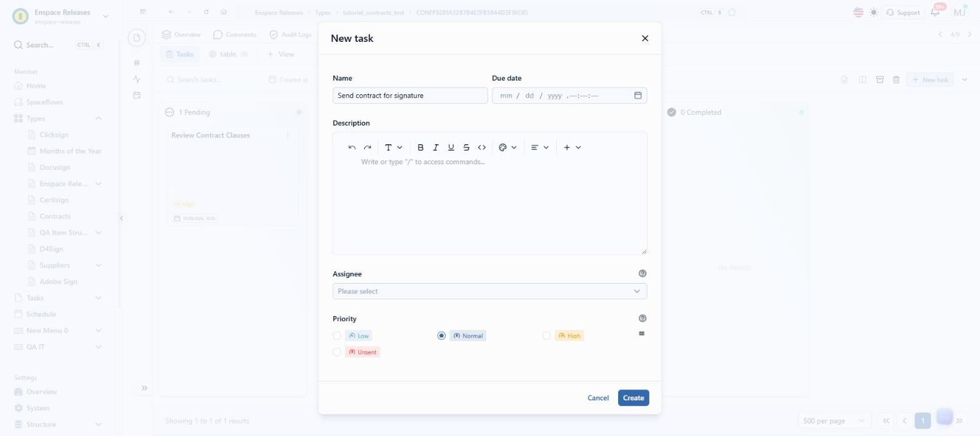Refresh using the reload icon
This screenshot has width=980, height=436.
tap(206, 12)
